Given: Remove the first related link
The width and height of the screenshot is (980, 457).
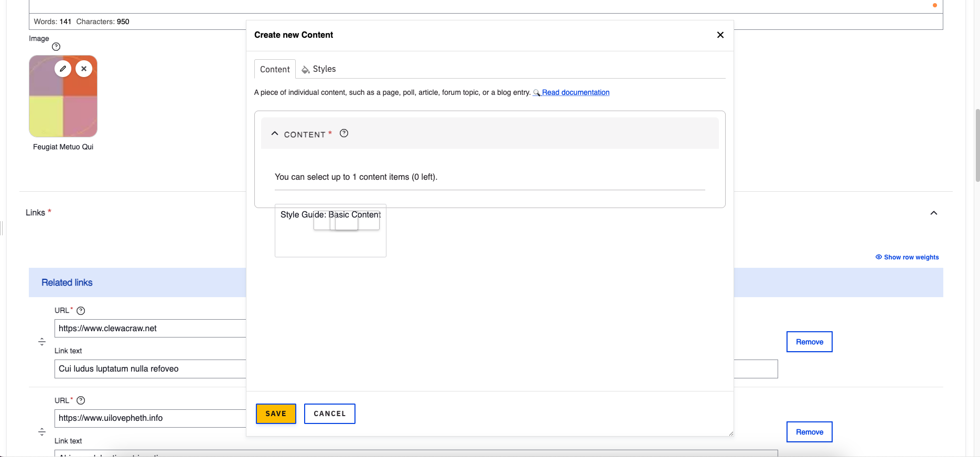Looking at the screenshot, I should click(809, 342).
